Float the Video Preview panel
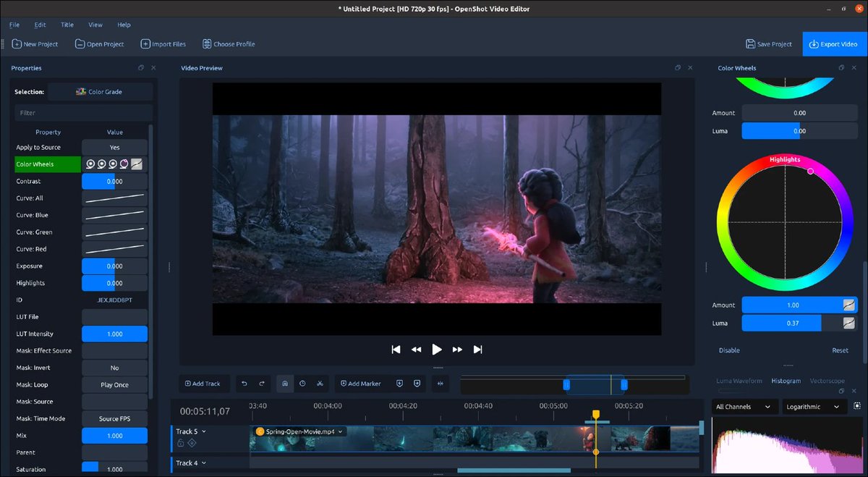This screenshot has width=868, height=477. pos(678,68)
